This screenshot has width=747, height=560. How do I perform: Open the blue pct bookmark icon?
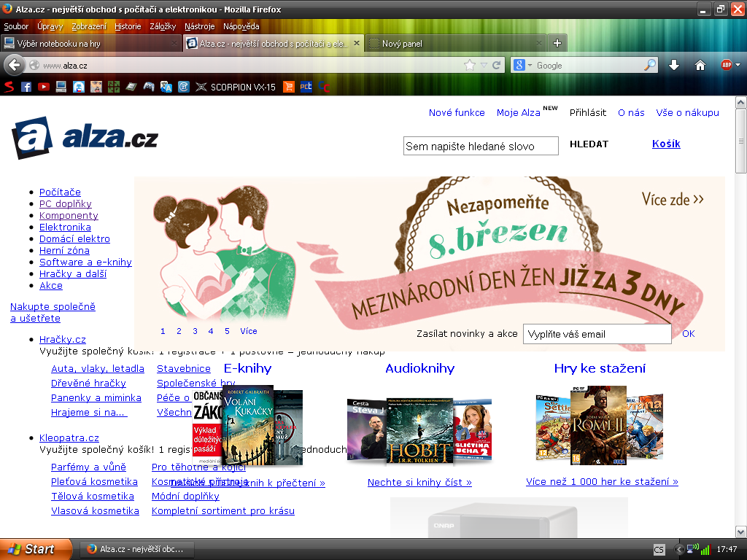pos(306,87)
